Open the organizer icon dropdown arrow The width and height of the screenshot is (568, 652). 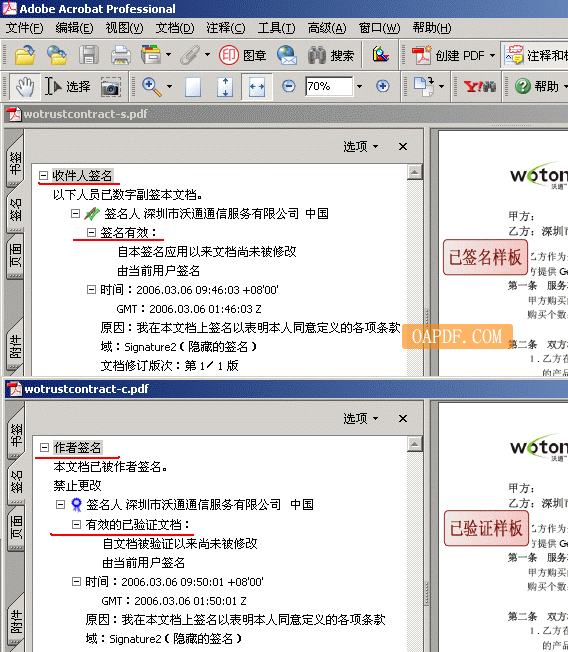pyautogui.click(x=168, y=54)
